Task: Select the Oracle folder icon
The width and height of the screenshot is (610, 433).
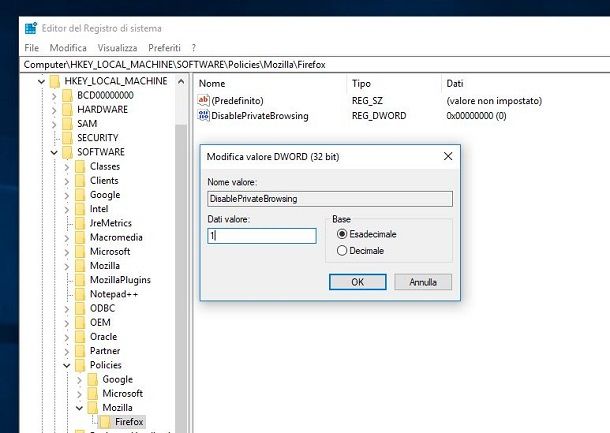Action: (x=80, y=337)
